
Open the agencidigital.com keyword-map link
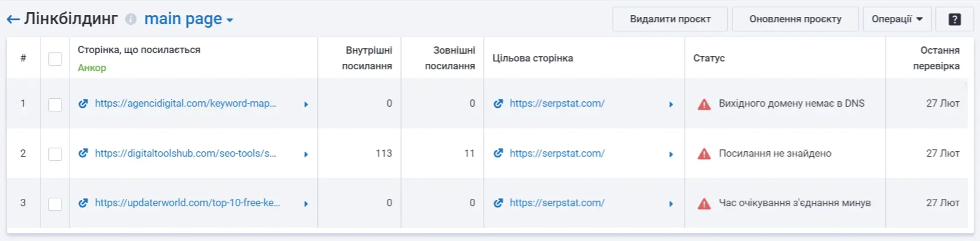click(x=186, y=103)
